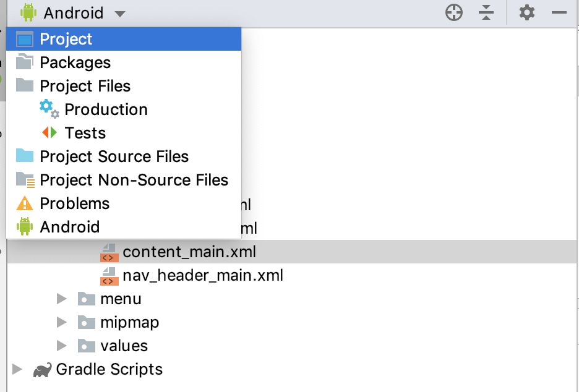Click the content_main.xml file icon
Screen dimensions: 579x392
point(109,252)
